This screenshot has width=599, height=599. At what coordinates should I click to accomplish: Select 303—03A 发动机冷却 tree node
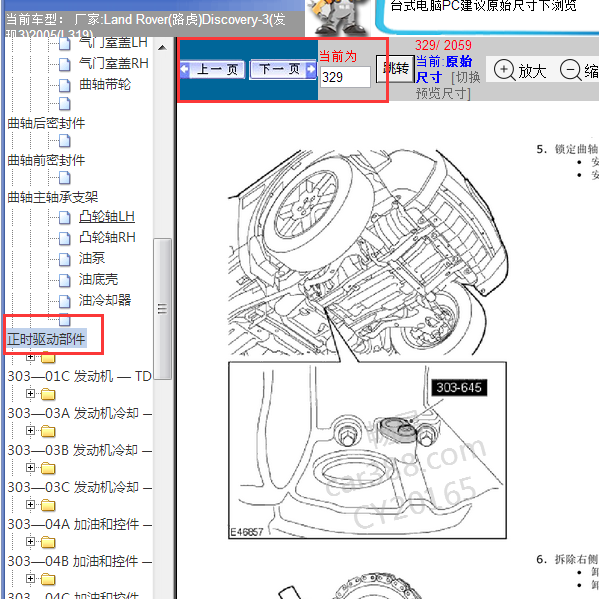click(79, 413)
